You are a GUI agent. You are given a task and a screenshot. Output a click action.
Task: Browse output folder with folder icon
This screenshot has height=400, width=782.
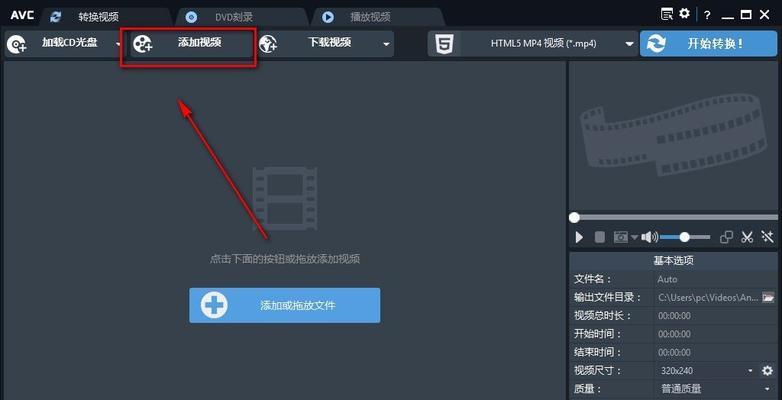tap(769, 297)
